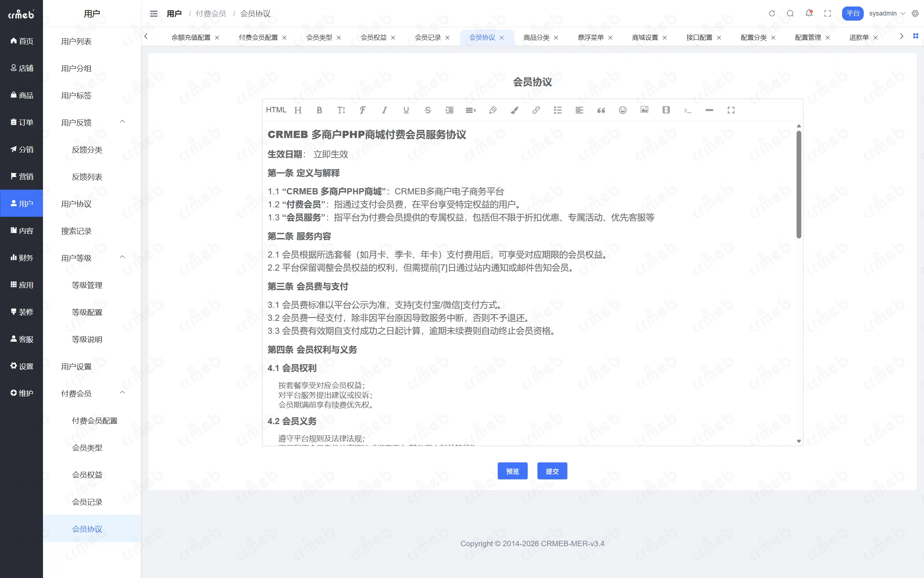Collapse the 用户反馈 submenu

pyautogui.click(x=122, y=122)
